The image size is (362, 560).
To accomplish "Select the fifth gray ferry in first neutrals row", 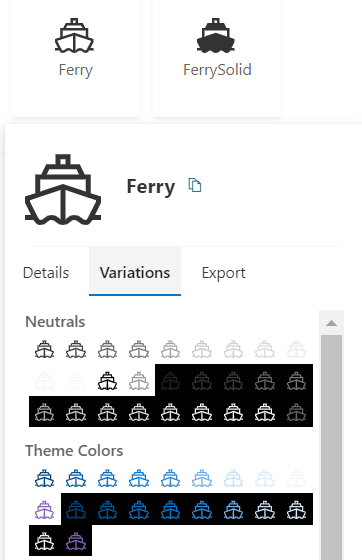I will pyautogui.click(x=170, y=349).
